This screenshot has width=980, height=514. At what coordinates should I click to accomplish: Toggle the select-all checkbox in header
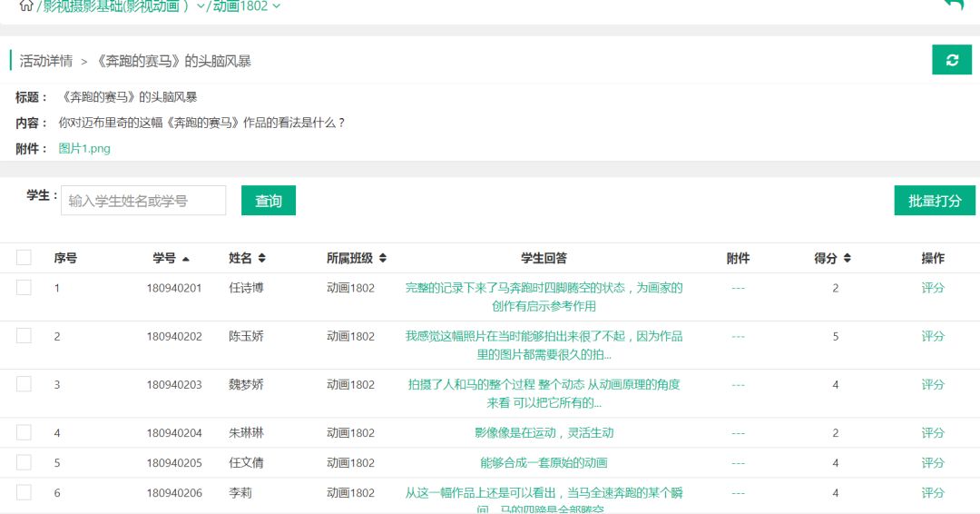[24, 258]
